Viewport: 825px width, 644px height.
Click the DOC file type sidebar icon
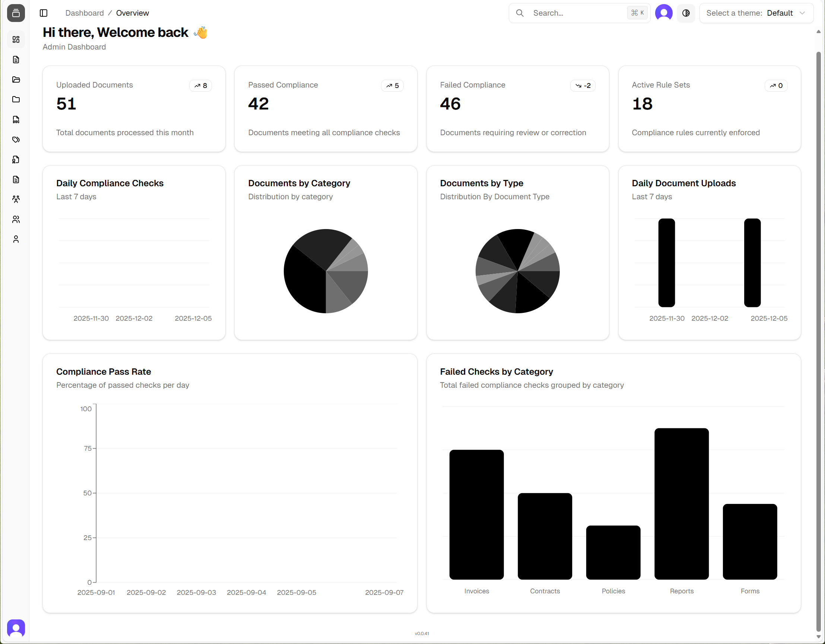coord(16,120)
